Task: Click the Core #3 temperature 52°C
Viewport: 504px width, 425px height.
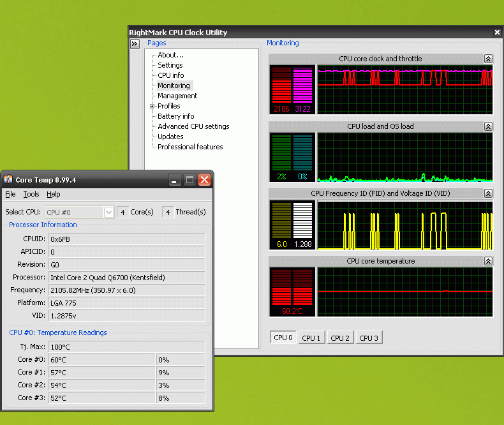Action: pyautogui.click(x=102, y=398)
